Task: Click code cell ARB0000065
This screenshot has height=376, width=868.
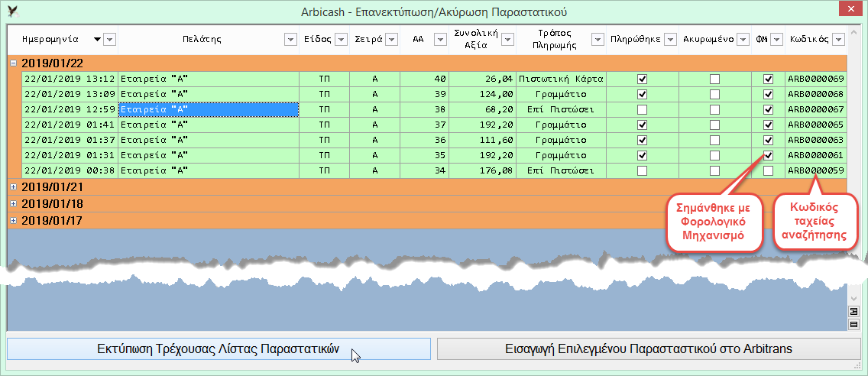Action: (x=816, y=125)
